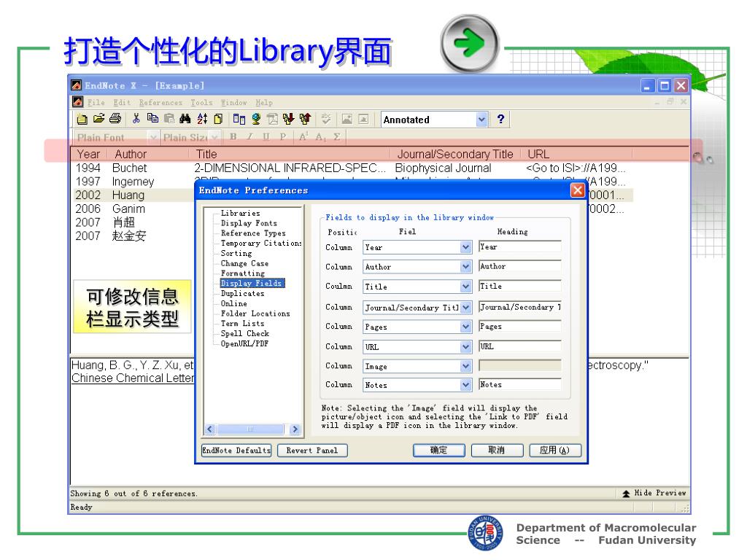Image resolution: width=747 pixels, height=560 pixels.
Task: Select Display Fonts in preferences tree
Action: pos(249,223)
